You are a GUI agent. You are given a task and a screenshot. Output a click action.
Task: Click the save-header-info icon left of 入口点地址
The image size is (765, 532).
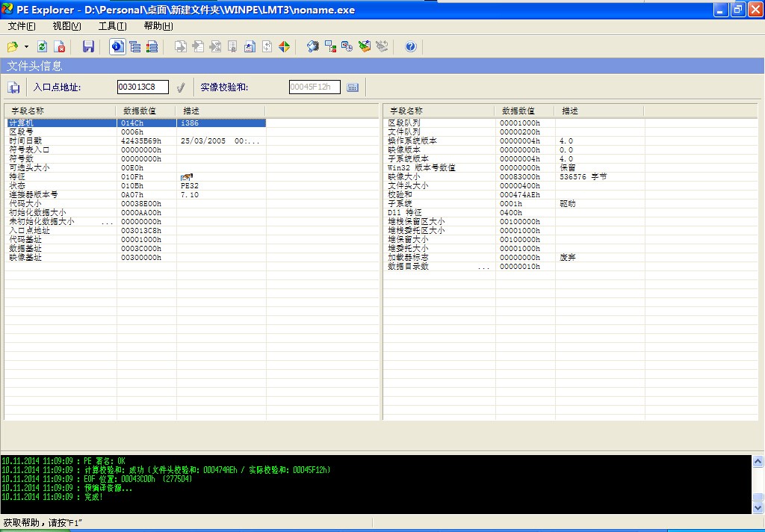13,87
